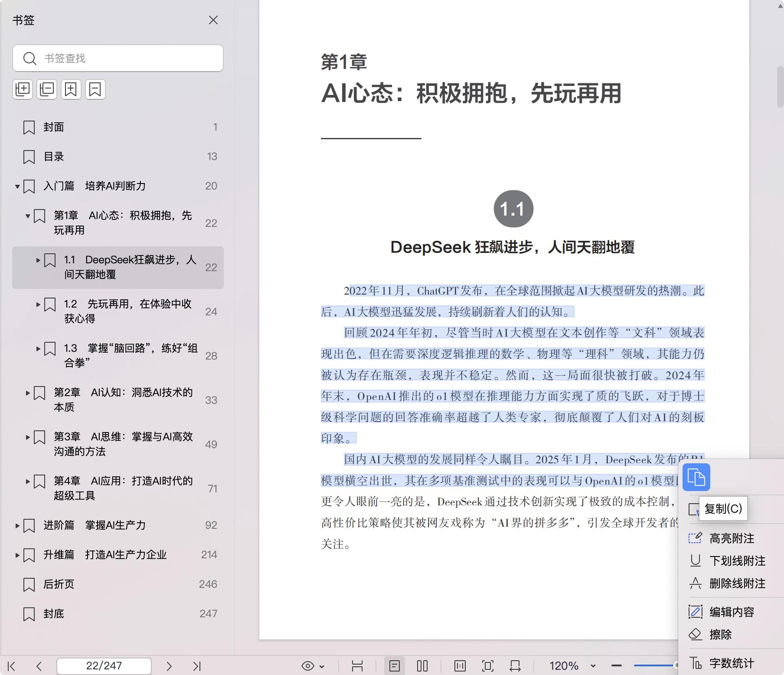
Task: Open the 目录 bookmark
Action: point(118,157)
